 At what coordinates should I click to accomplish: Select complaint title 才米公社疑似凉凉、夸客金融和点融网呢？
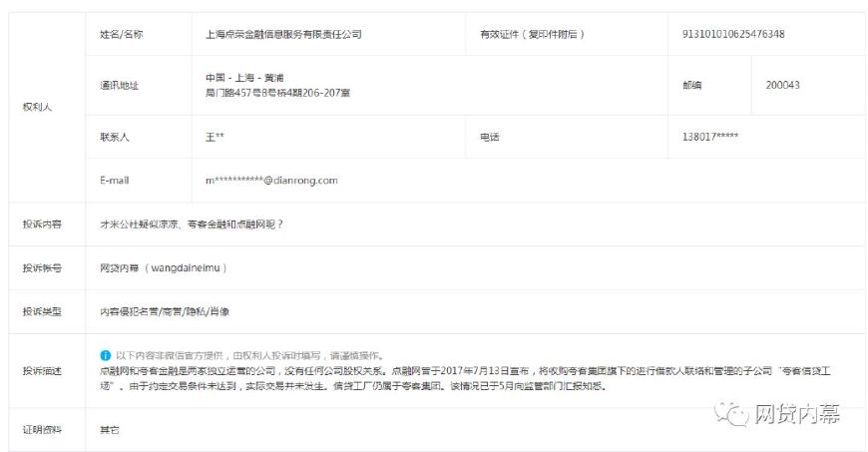192,225
